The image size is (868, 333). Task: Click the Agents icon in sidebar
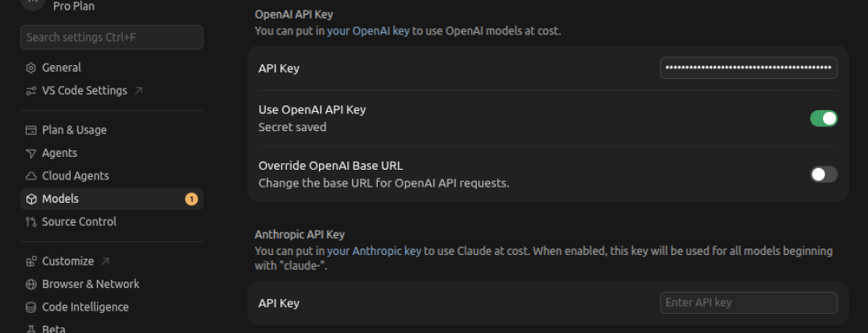tap(31, 153)
